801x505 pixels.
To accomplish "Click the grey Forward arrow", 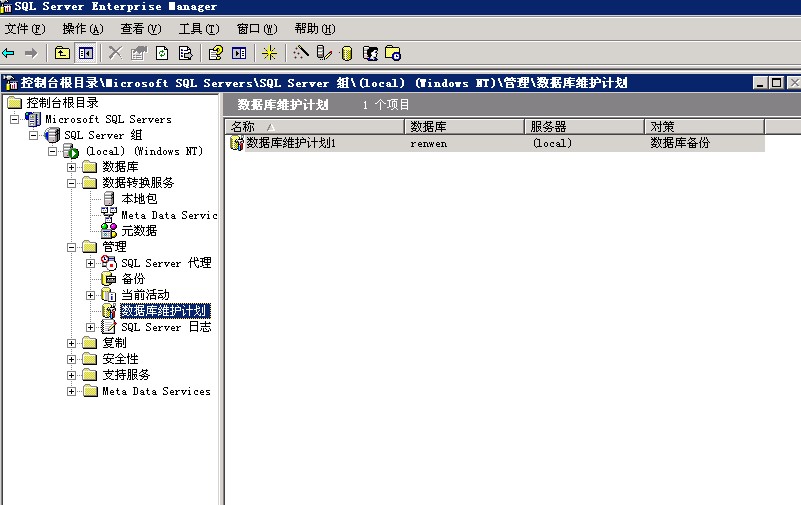I will pyautogui.click(x=31, y=53).
